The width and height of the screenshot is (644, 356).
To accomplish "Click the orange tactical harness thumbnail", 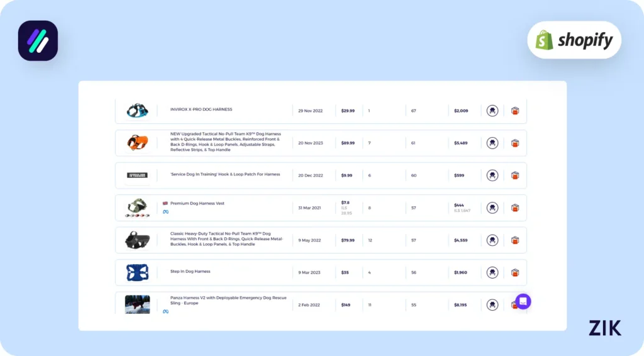I will [x=136, y=143].
